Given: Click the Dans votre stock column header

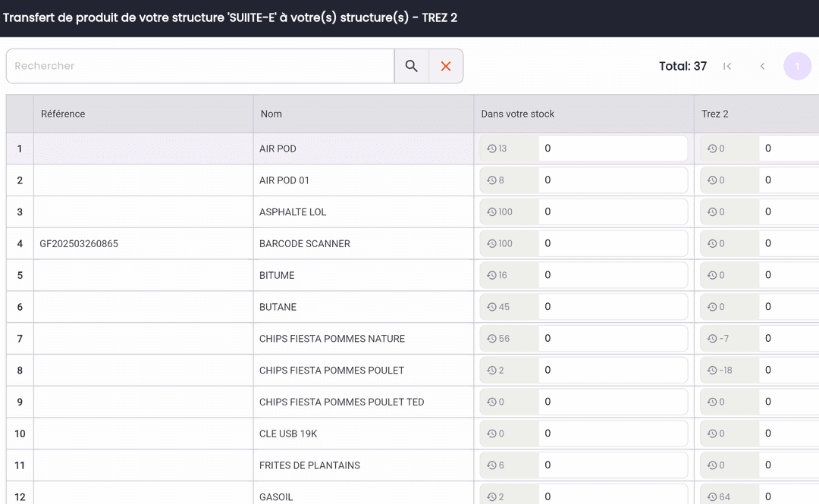Looking at the screenshot, I should pos(517,114).
